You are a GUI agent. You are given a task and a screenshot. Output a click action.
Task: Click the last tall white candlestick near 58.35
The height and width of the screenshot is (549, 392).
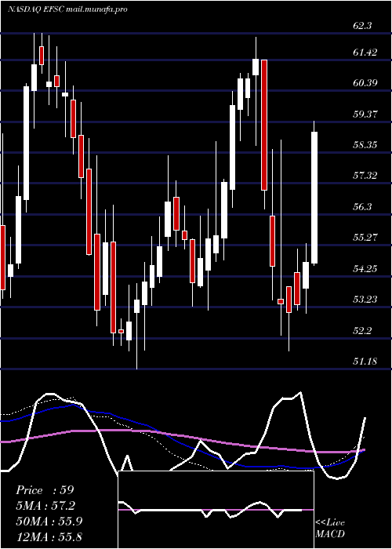314,198
